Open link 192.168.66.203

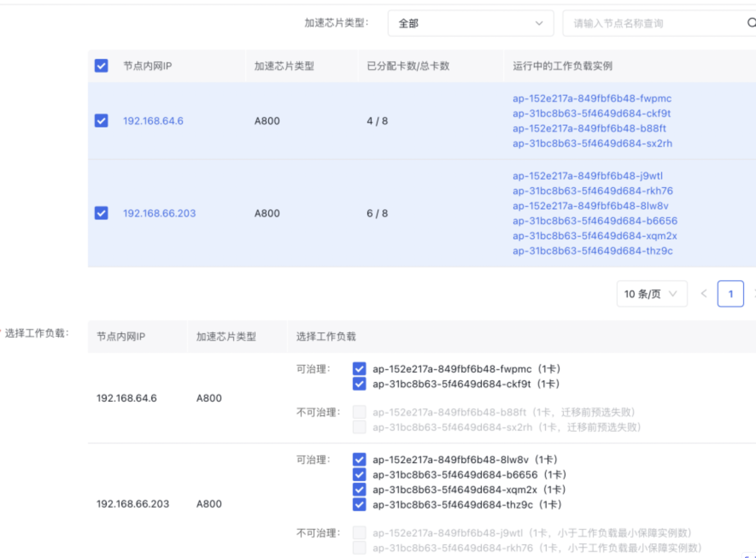tap(159, 213)
